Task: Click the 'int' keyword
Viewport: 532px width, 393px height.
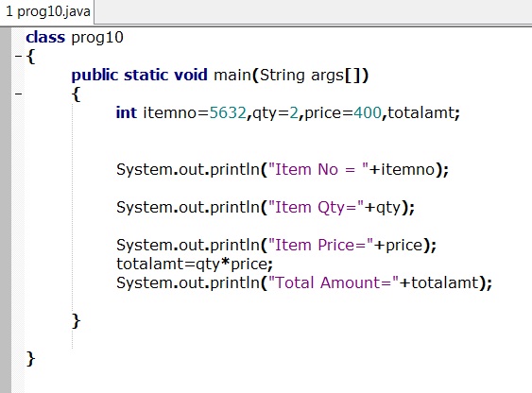Action: [x=127, y=112]
